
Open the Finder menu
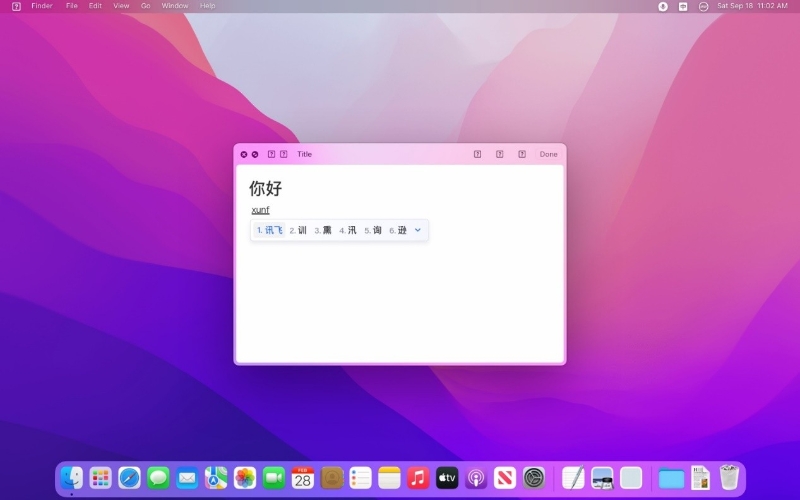pos(42,6)
